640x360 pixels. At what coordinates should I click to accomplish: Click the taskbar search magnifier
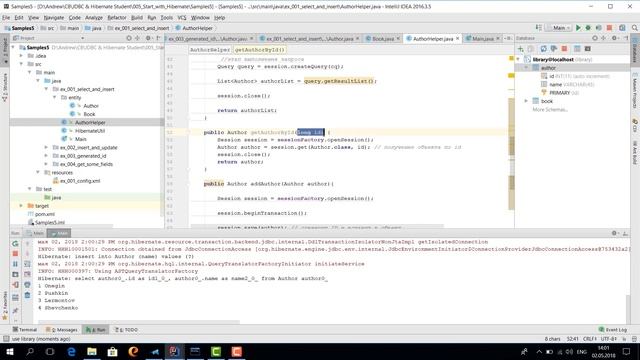click(30, 351)
